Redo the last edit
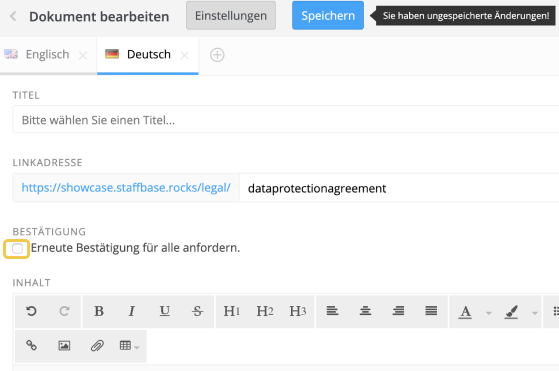 click(64, 311)
